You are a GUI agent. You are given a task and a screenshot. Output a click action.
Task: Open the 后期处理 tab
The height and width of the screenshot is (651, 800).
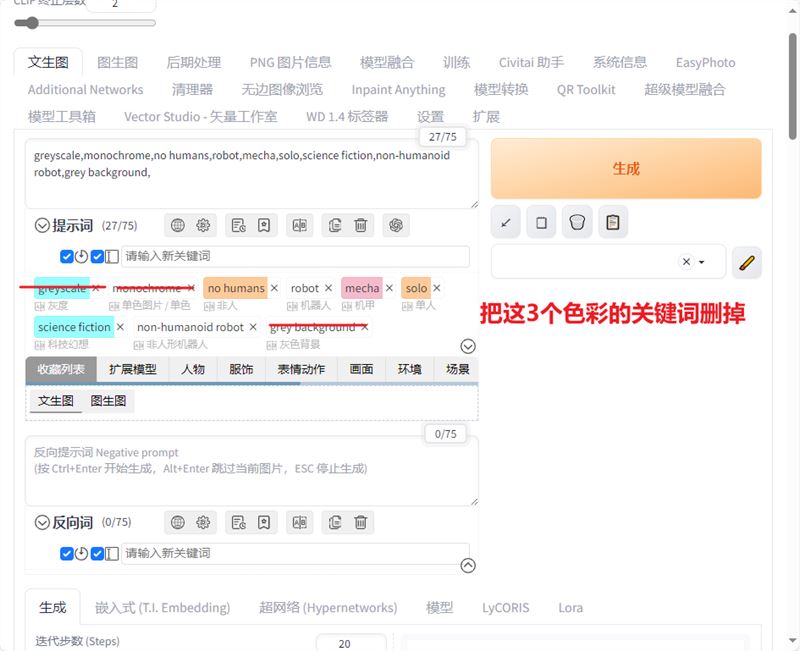tap(194, 62)
